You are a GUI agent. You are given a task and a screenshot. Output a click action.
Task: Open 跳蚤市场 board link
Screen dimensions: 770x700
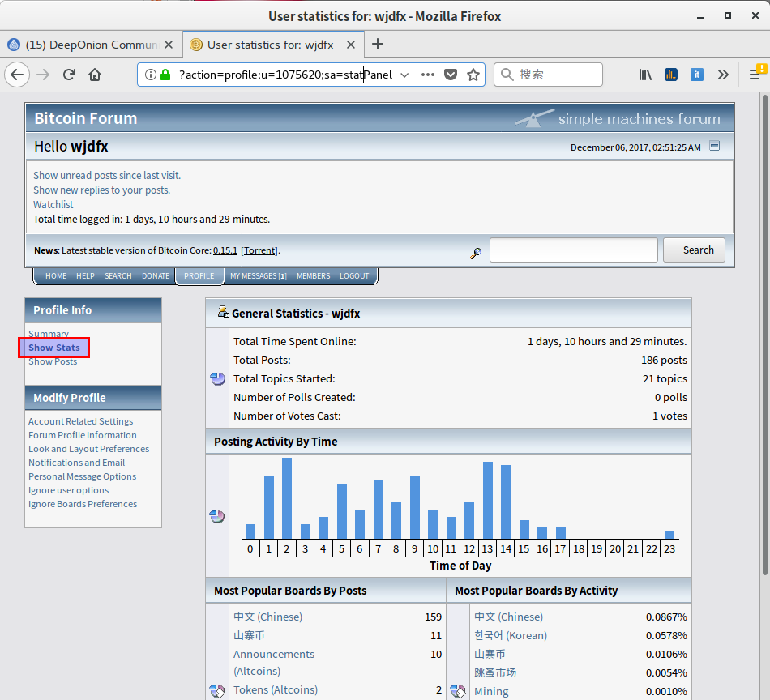pos(495,672)
